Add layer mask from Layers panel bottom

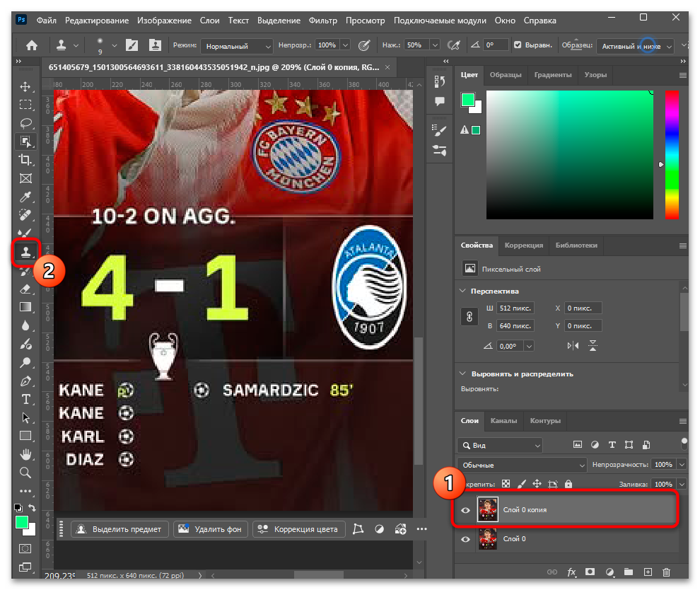point(590,572)
